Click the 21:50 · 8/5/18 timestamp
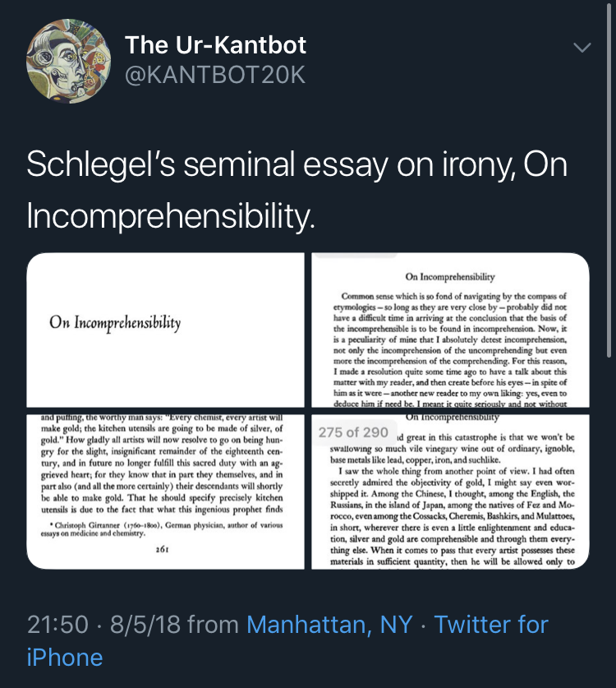Viewport: 616px width, 688px height. coord(103,625)
